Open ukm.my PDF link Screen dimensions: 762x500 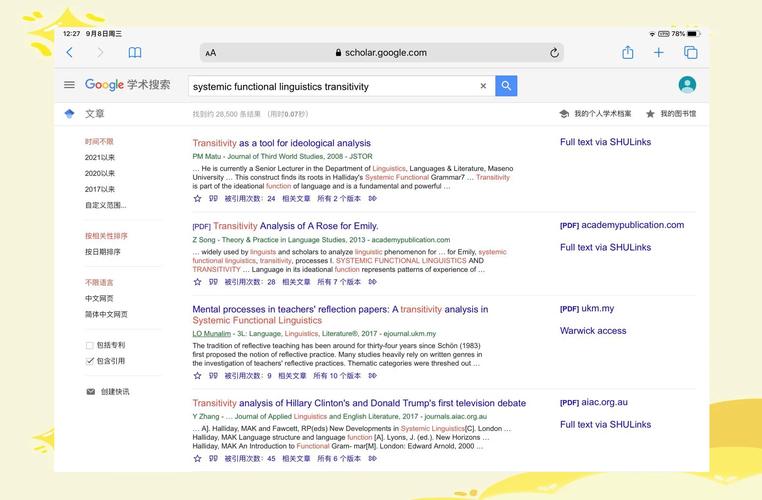587,309
